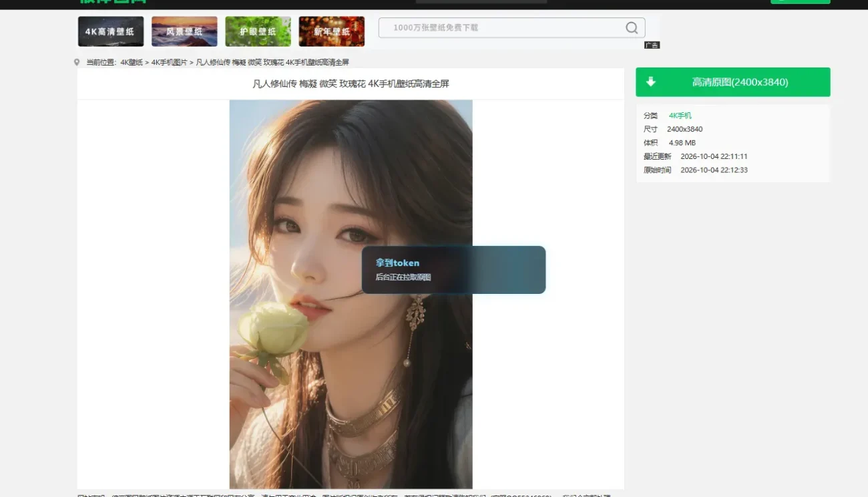The height and width of the screenshot is (497, 868).
Task: Focus the 1000万张壁纸免费下载 search field
Action: 511,27
